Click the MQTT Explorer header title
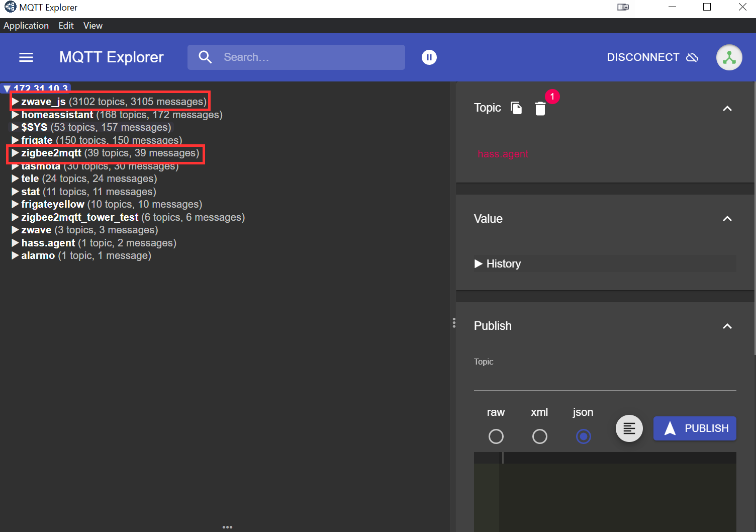Screen dimensions: 756x532 [x=112, y=57]
